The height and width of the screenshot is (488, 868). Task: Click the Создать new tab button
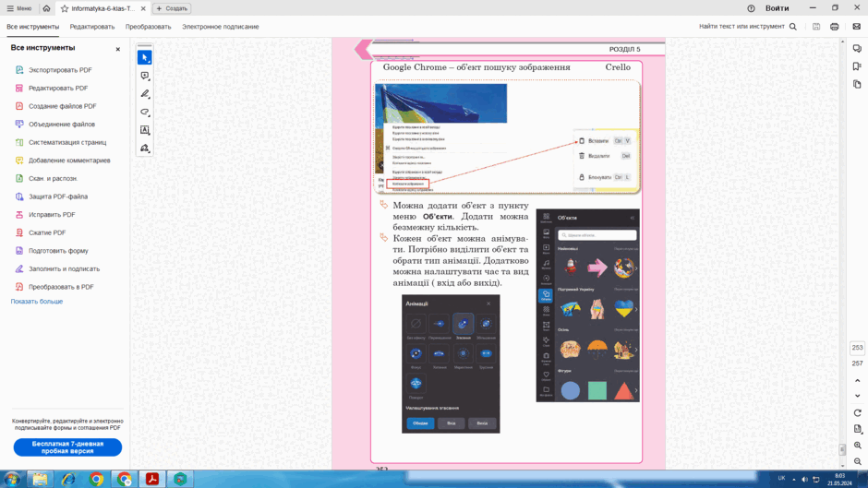coord(172,8)
